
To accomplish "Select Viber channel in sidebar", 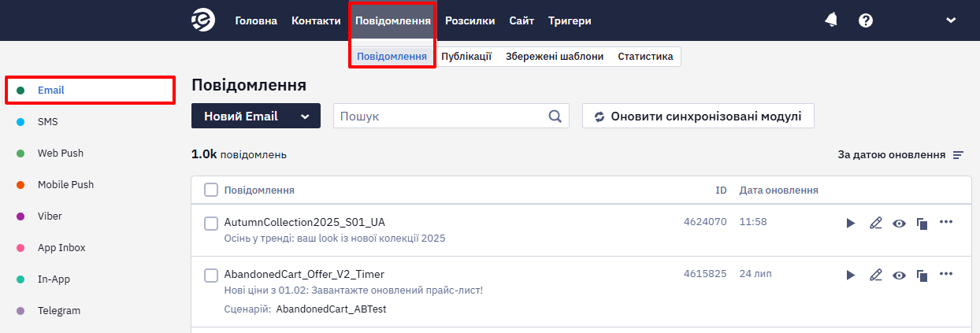I will 50,216.
